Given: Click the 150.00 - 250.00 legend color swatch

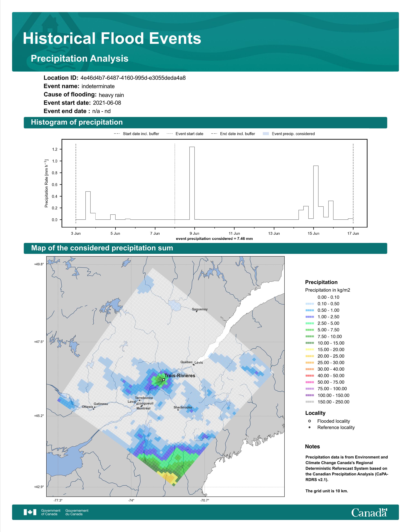Looking at the screenshot, I should tap(310, 402).
